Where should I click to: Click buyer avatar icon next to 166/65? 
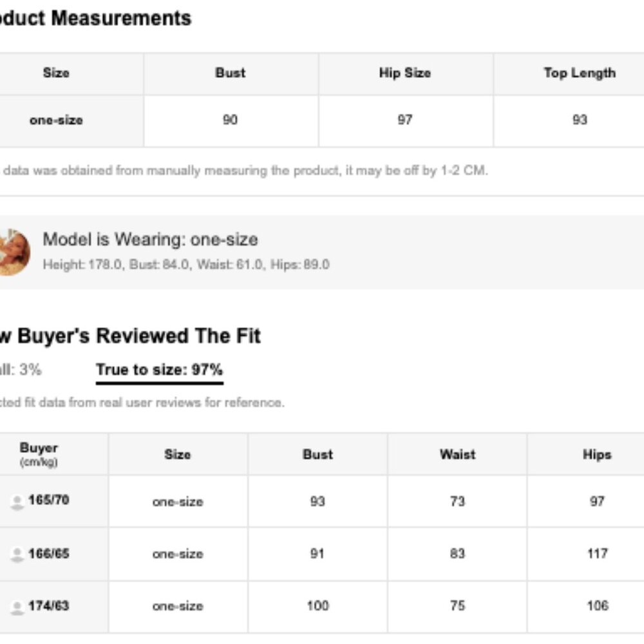(17, 554)
